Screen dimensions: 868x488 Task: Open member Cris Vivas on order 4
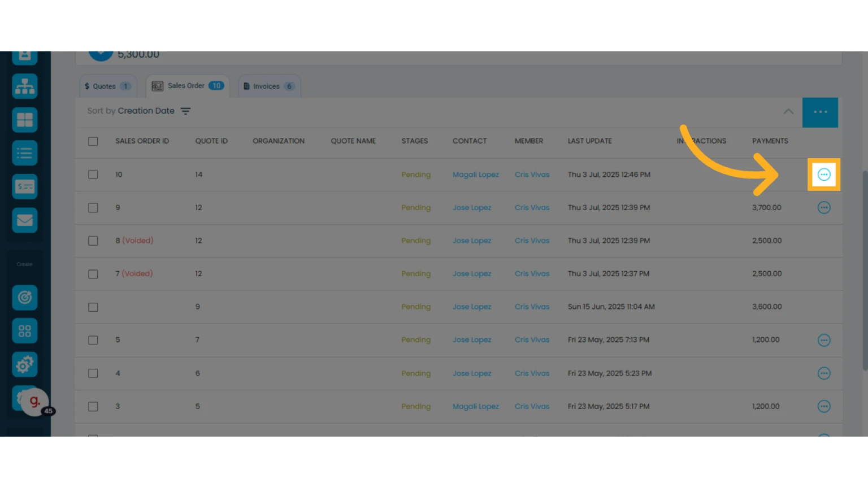tap(532, 373)
